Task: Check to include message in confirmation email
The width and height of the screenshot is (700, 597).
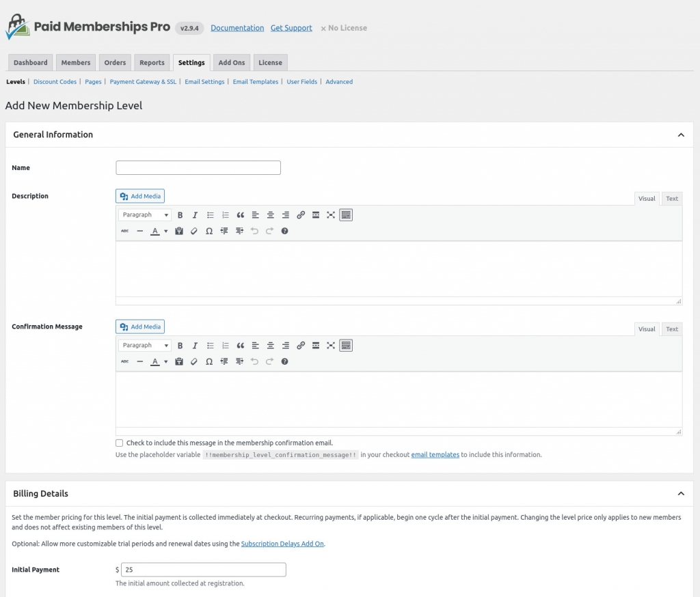Action: pos(119,443)
